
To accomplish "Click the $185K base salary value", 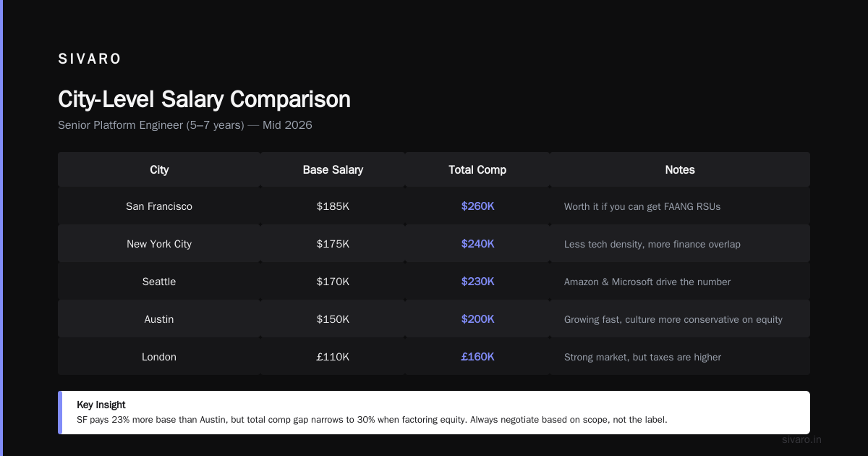I will pos(333,206).
